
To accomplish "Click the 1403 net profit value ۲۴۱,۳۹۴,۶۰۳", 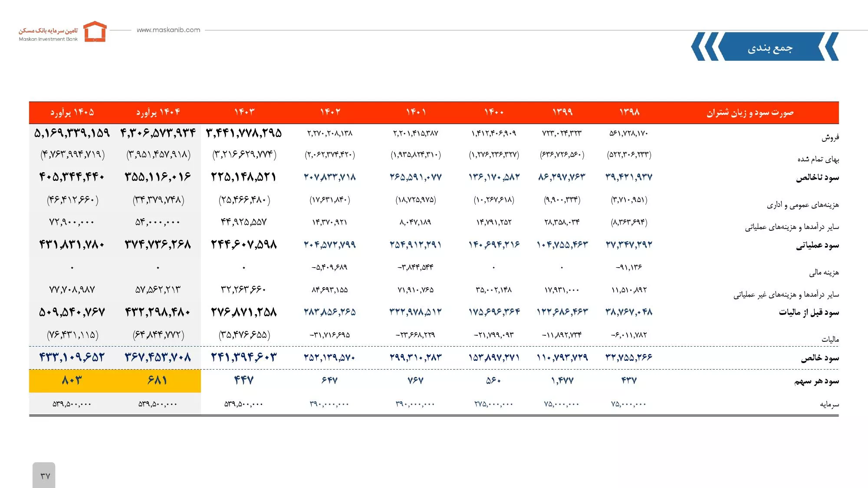I will click(244, 357).
